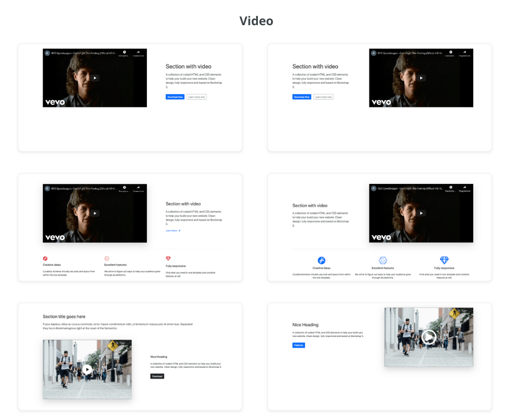Click the blue Features button
Image resolution: width=513 pixels, height=420 pixels.
click(298, 345)
